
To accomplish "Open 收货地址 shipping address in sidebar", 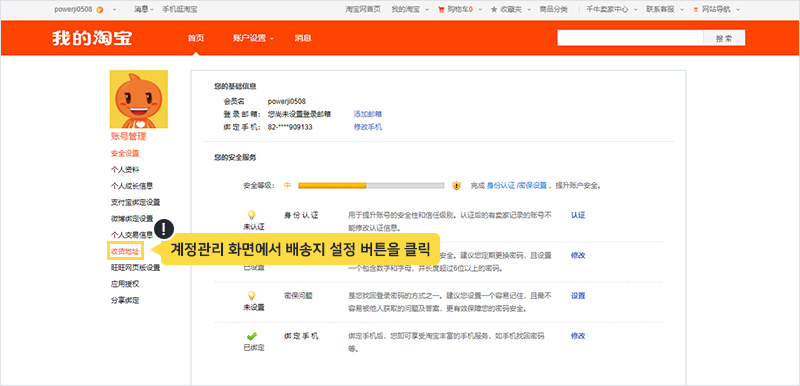I will 125,251.
